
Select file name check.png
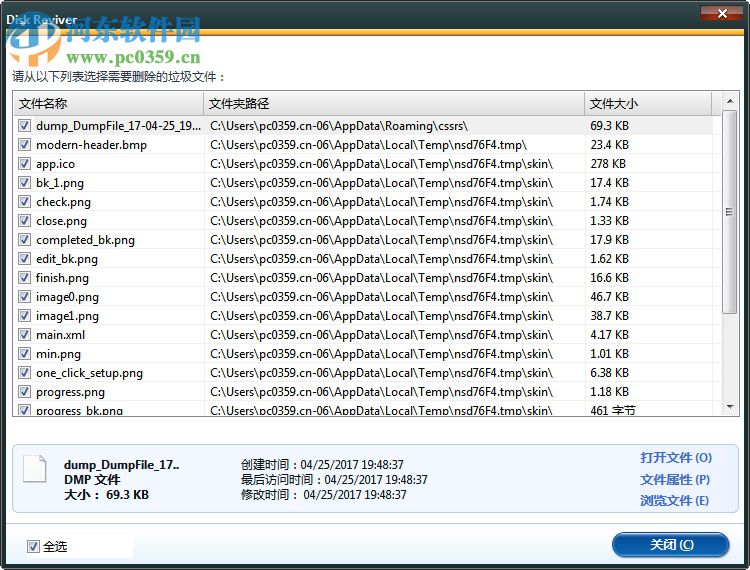point(63,202)
